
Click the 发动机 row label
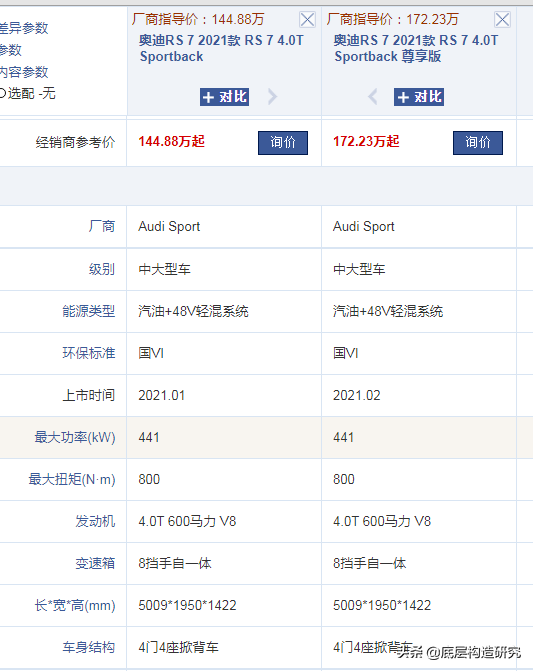tap(95, 521)
